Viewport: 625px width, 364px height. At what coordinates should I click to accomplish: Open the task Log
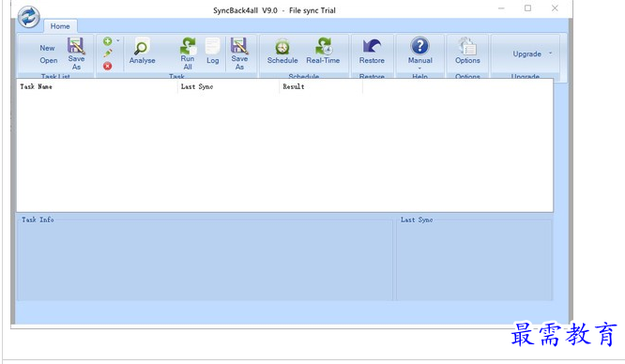coord(212,51)
